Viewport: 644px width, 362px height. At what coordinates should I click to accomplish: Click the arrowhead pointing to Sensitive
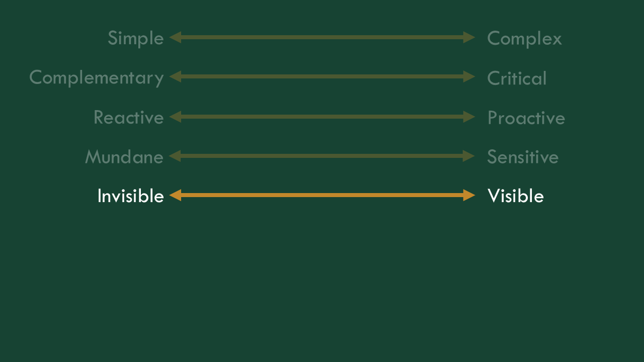click(x=469, y=156)
